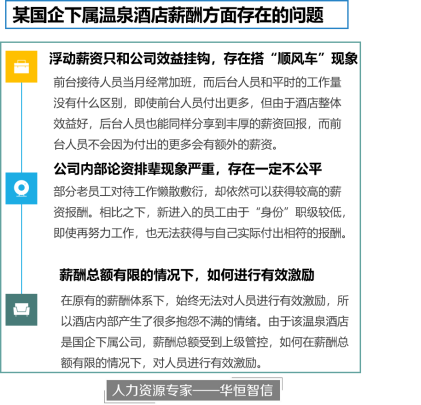Click the text line 没有什么区别，即使前台人员付出更多
Screen dimensions: 421x405
pos(197,103)
